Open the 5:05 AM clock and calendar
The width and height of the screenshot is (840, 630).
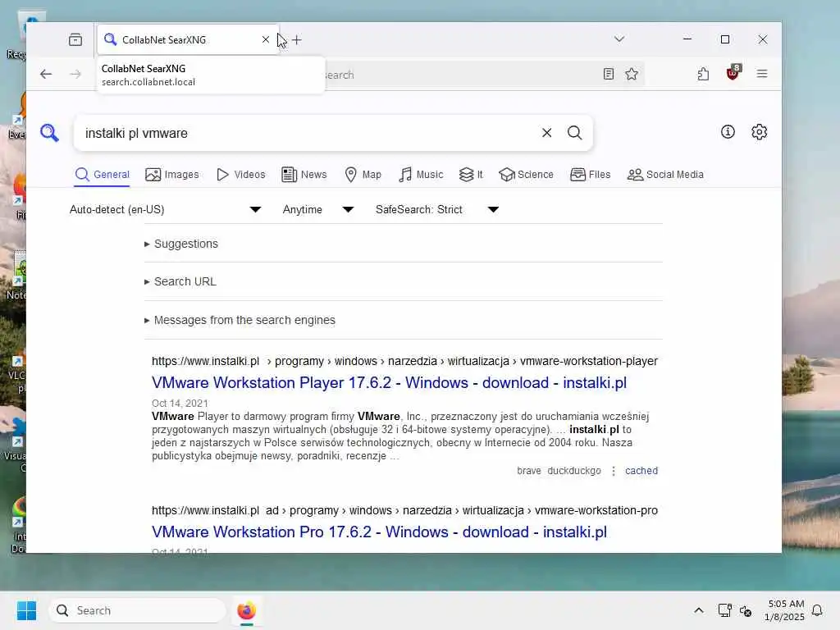click(x=785, y=610)
